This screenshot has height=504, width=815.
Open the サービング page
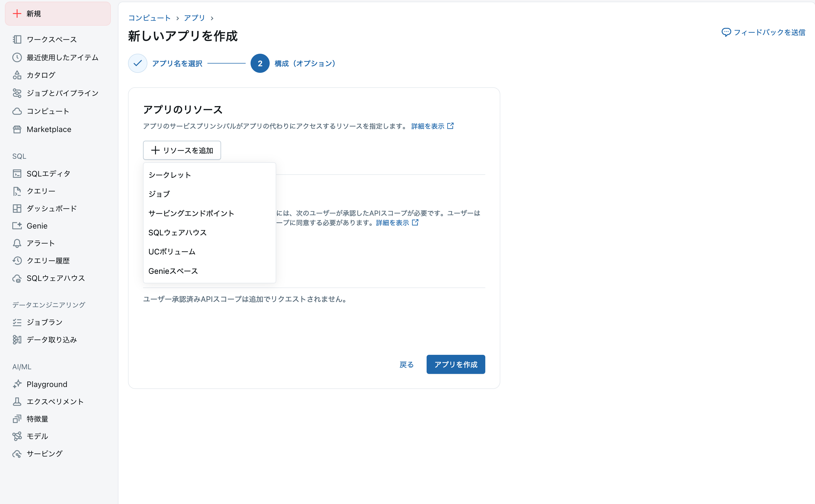click(44, 453)
